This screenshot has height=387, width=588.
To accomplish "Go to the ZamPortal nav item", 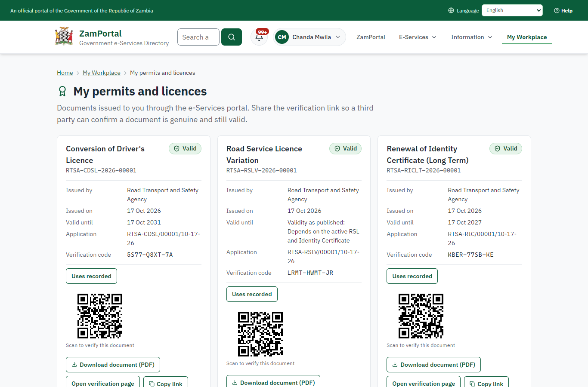I will point(371,37).
